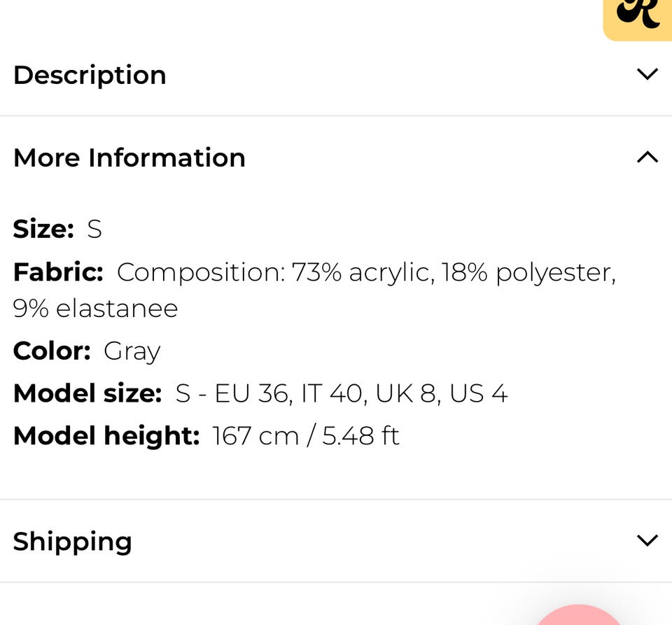Image resolution: width=672 pixels, height=625 pixels.
Task: Select the Shipping heading
Action: point(73,541)
